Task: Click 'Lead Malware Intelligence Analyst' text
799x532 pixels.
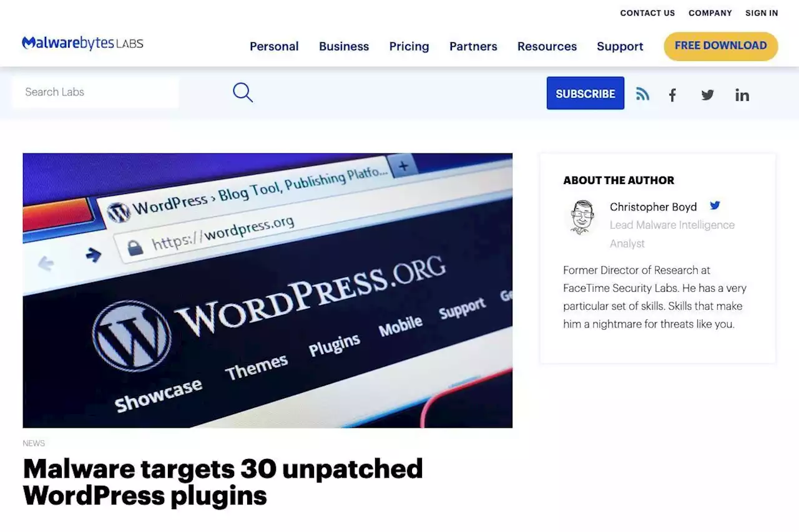Action: (672, 234)
